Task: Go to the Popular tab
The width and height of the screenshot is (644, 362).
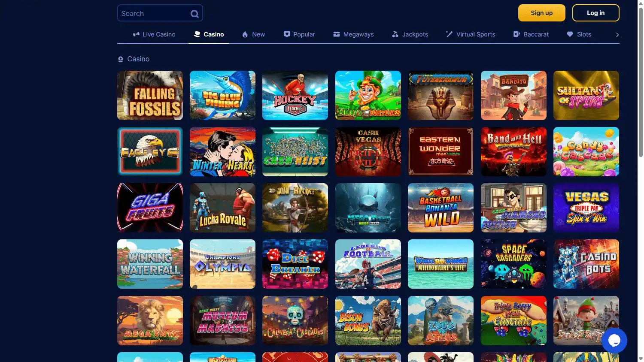Action: click(x=299, y=34)
